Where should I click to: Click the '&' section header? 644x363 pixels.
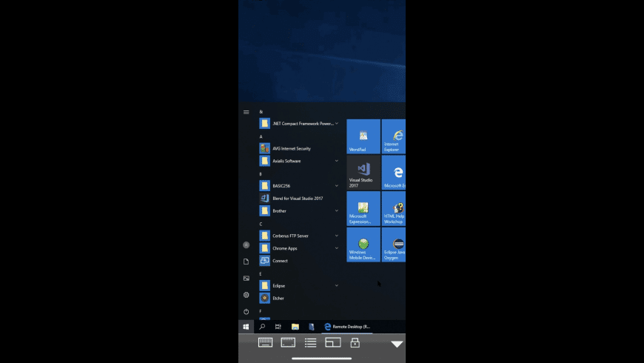(261, 112)
